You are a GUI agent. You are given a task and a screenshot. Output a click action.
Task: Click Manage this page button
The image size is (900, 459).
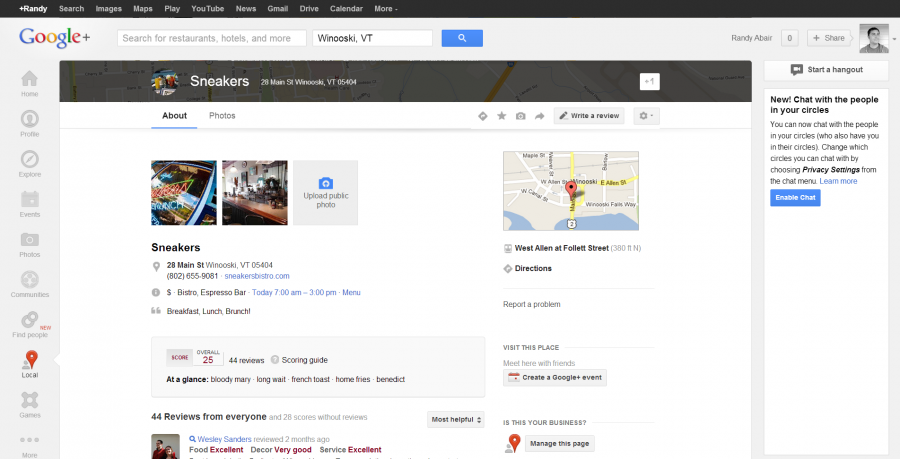point(560,444)
